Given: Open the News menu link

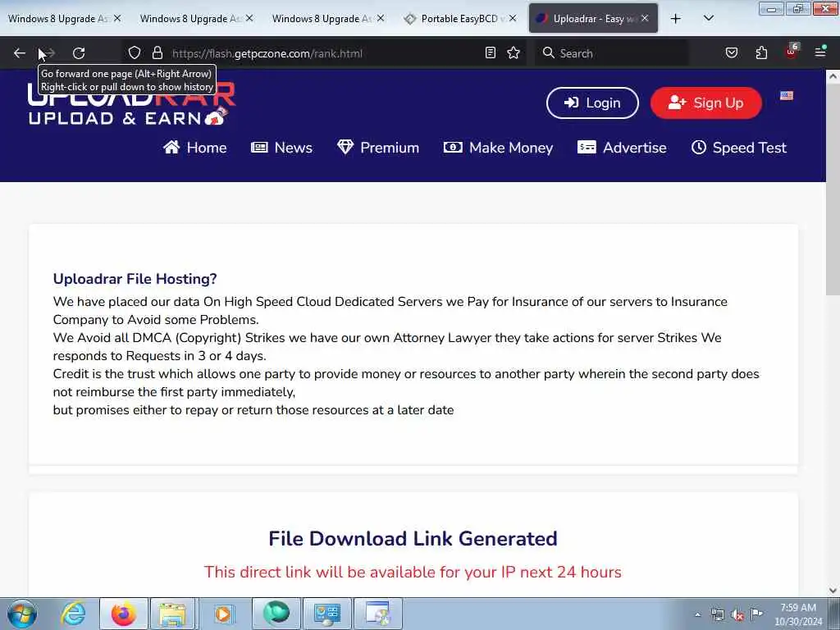Looking at the screenshot, I should (x=282, y=148).
